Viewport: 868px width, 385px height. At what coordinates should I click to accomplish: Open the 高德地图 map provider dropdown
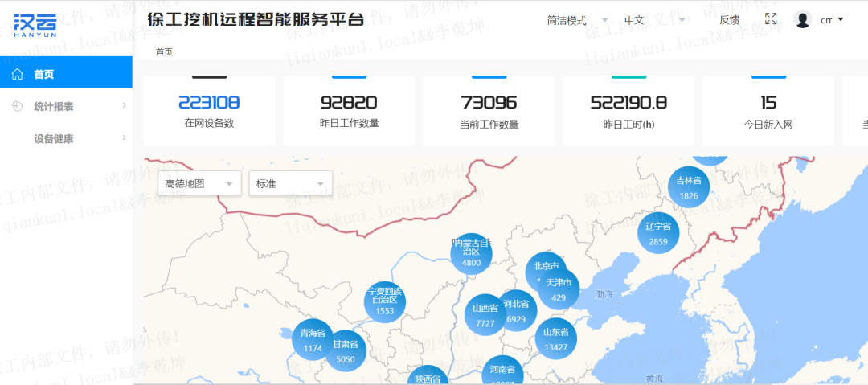tap(199, 183)
